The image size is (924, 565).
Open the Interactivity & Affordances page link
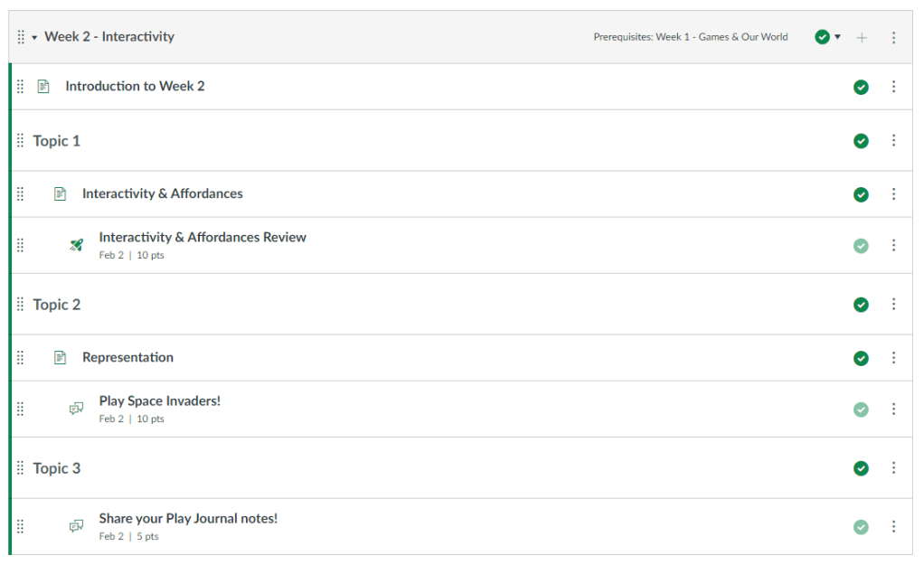162,193
